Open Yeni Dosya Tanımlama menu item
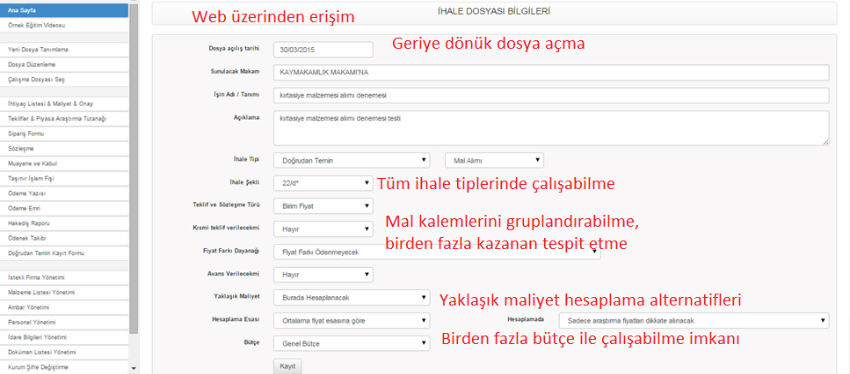 click(64, 49)
